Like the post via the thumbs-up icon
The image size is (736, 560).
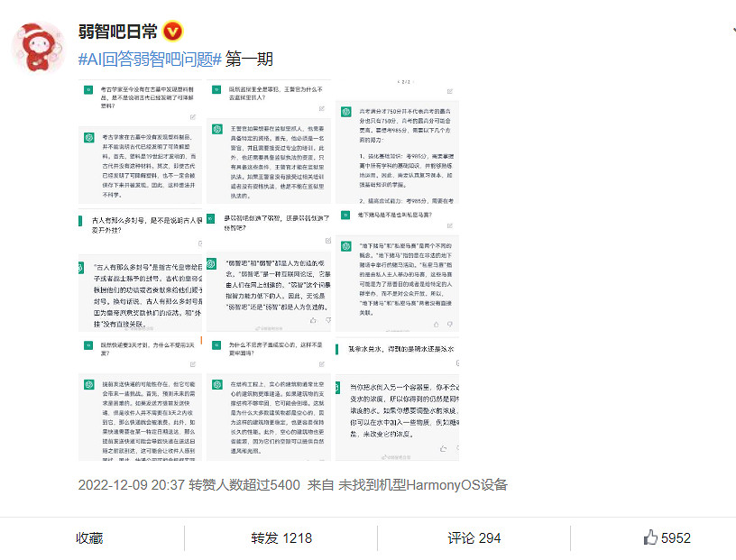point(649,537)
